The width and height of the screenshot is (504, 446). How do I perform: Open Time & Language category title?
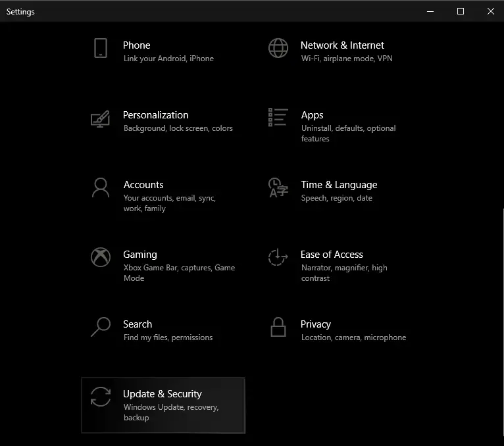pos(339,185)
